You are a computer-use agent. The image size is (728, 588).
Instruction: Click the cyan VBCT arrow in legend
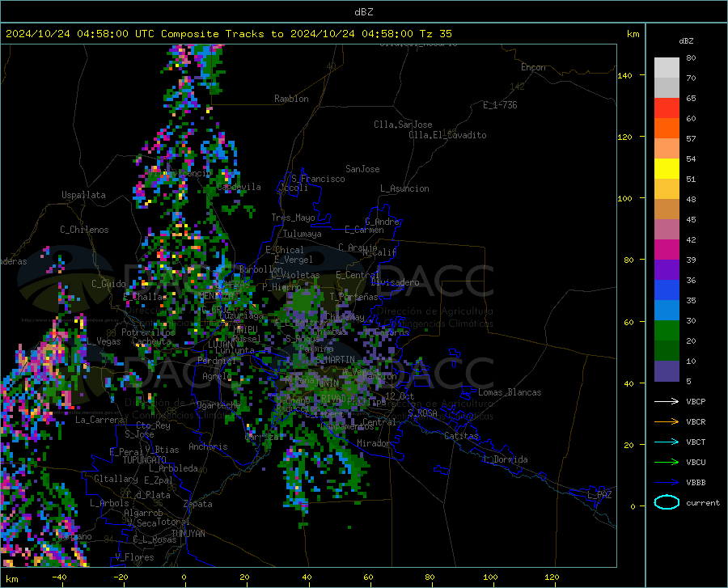[667, 442]
